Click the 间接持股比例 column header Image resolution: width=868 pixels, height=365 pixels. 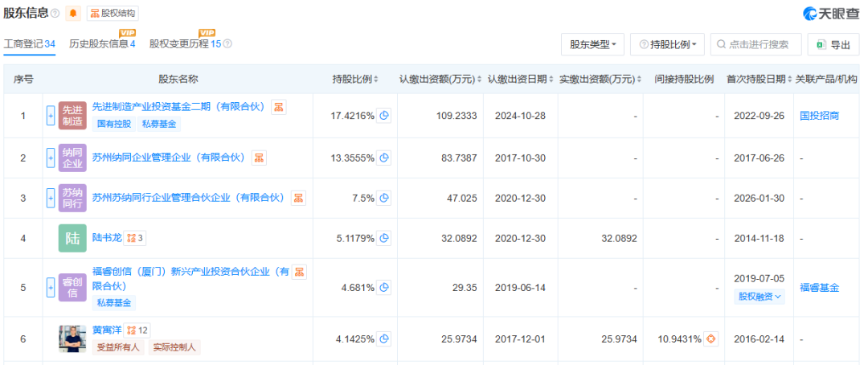point(684,80)
